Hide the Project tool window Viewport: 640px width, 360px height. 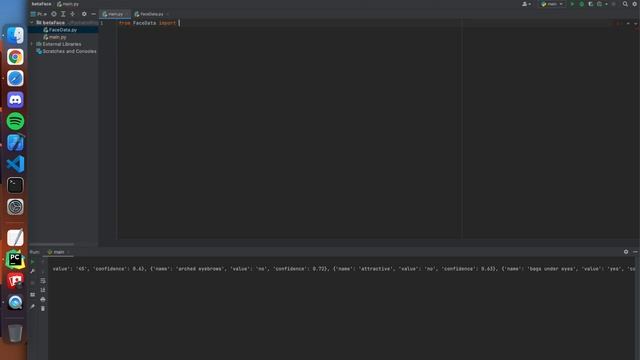point(93,14)
